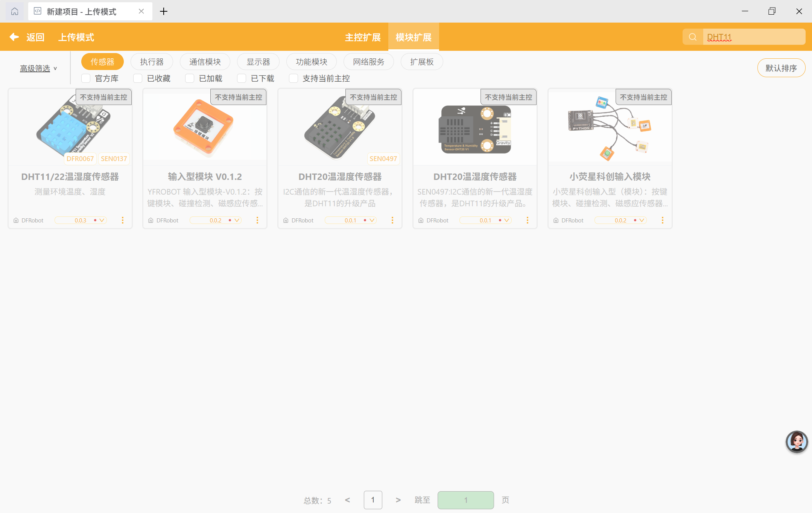812x513 pixels.
Task: Select the 显示器 category
Action: point(259,62)
